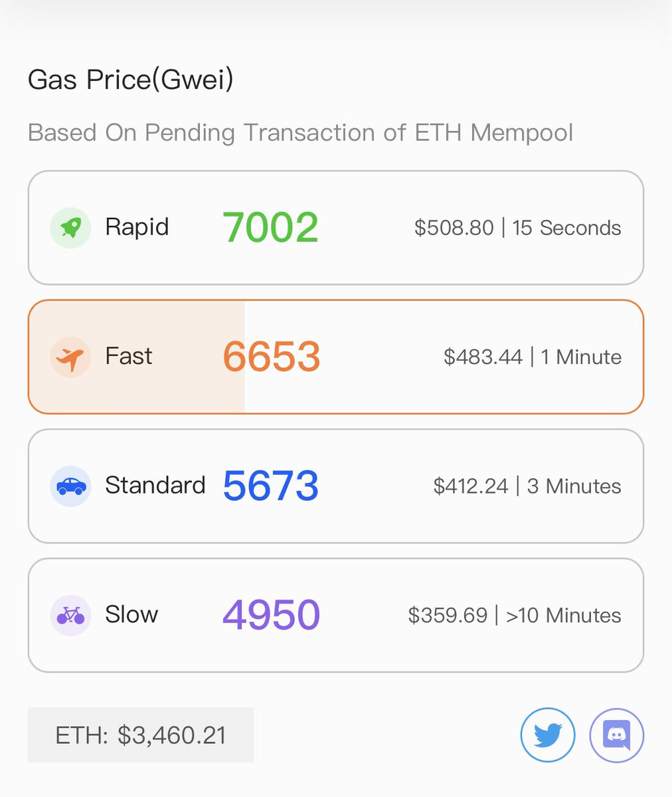Click the orange airplane Fast icon
672x797 pixels.
(70, 357)
